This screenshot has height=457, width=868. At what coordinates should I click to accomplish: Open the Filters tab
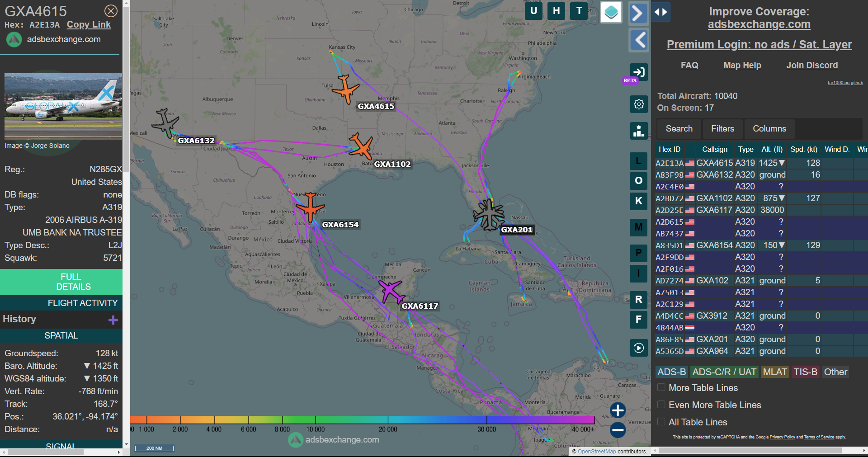722,129
